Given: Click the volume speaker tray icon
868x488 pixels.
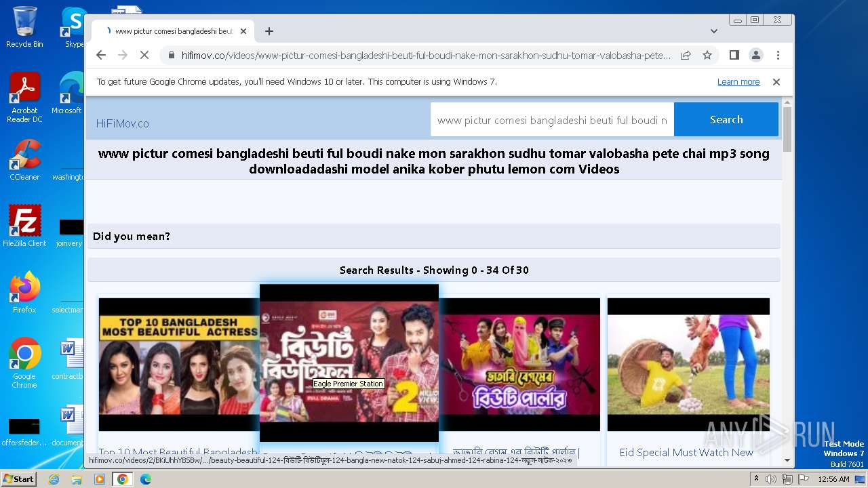Looking at the screenshot, I should click(x=771, y=479).
